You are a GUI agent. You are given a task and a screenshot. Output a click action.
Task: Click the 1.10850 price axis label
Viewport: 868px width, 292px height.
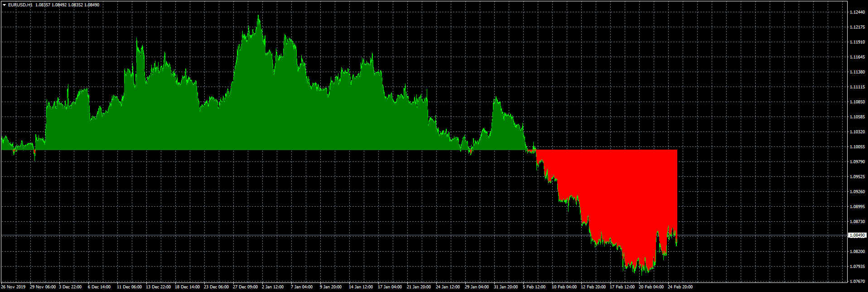(857, 102)
